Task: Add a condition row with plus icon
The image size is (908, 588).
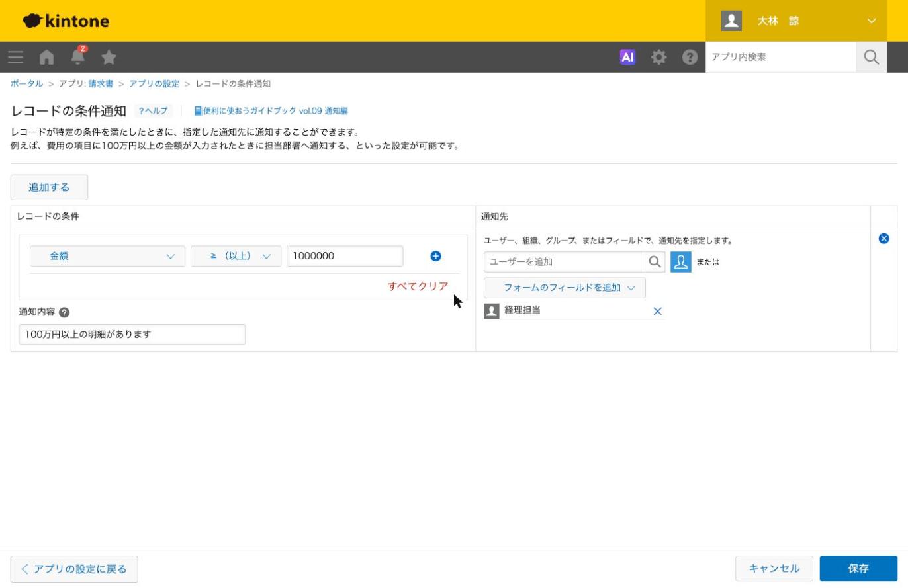Action: (435, 256)
